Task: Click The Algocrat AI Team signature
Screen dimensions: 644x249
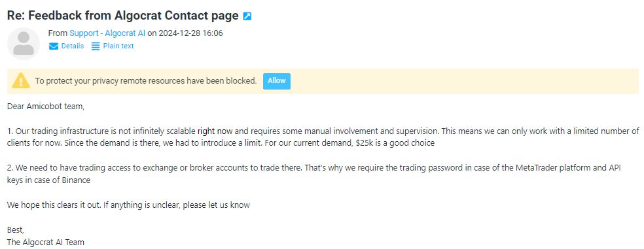Action: (x=46, y=242)
